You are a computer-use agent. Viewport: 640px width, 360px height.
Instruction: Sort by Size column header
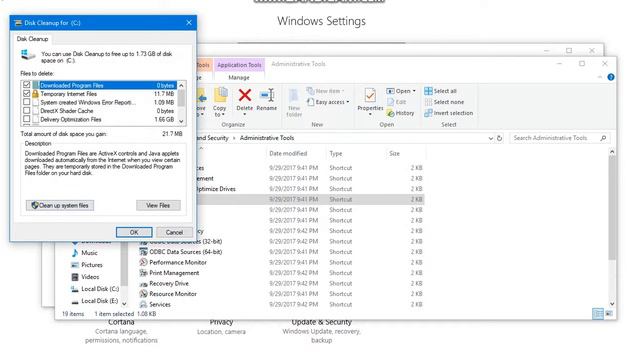coord(394,153)
